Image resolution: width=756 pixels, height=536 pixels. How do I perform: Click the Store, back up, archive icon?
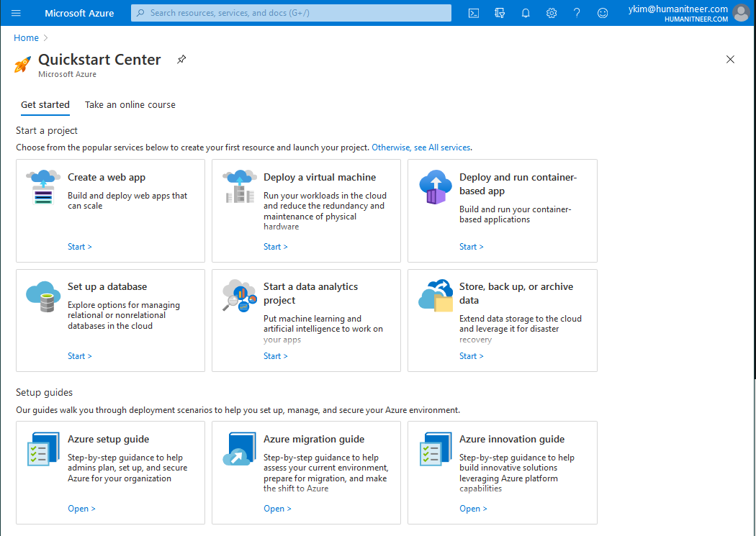[x=436, y=295]
